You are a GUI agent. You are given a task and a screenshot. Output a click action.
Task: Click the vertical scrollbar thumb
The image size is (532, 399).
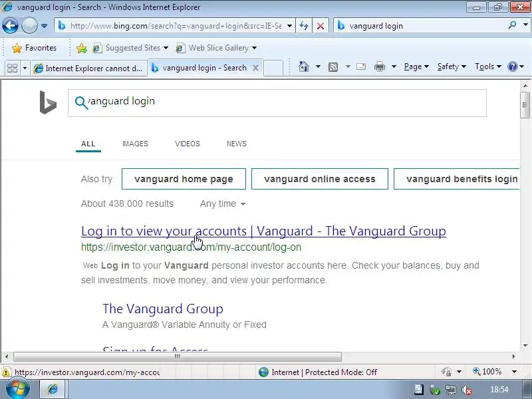(525, 105)
